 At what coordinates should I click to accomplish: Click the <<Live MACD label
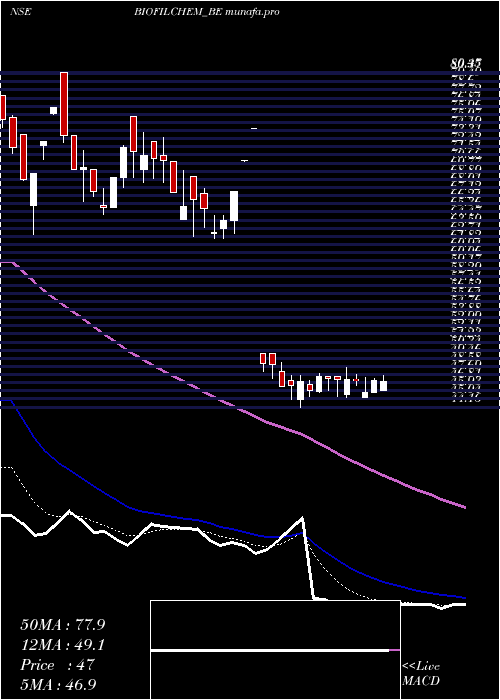tap(421, 674)
